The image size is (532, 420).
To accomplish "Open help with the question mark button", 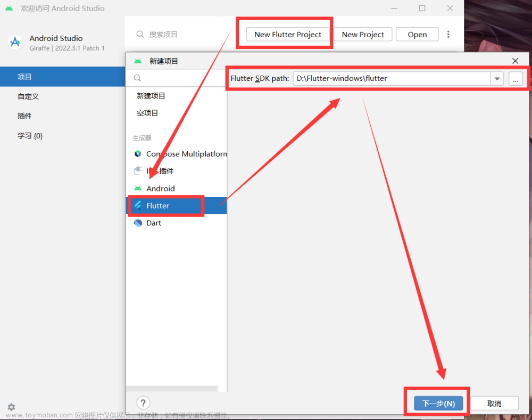I will [143, 403].
